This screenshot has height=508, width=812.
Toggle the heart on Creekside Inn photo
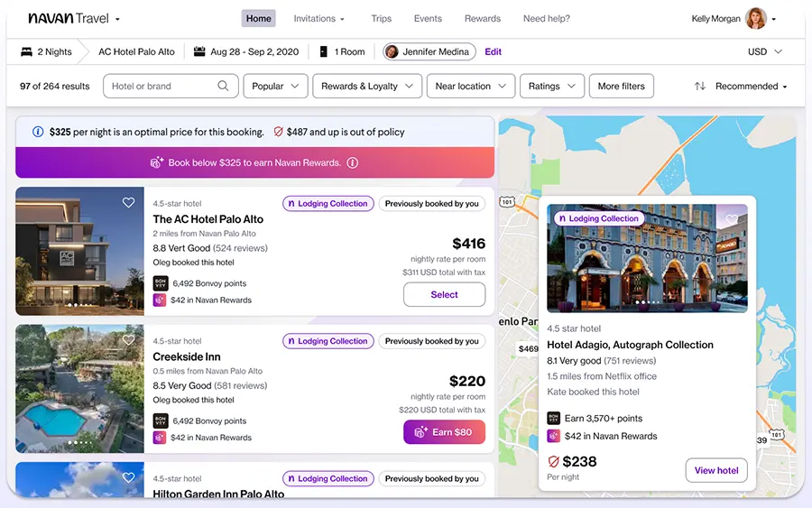point(129,340)
